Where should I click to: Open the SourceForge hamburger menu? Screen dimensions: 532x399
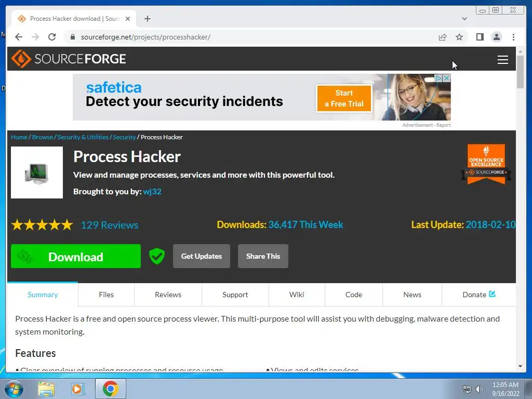pos(502,59)
